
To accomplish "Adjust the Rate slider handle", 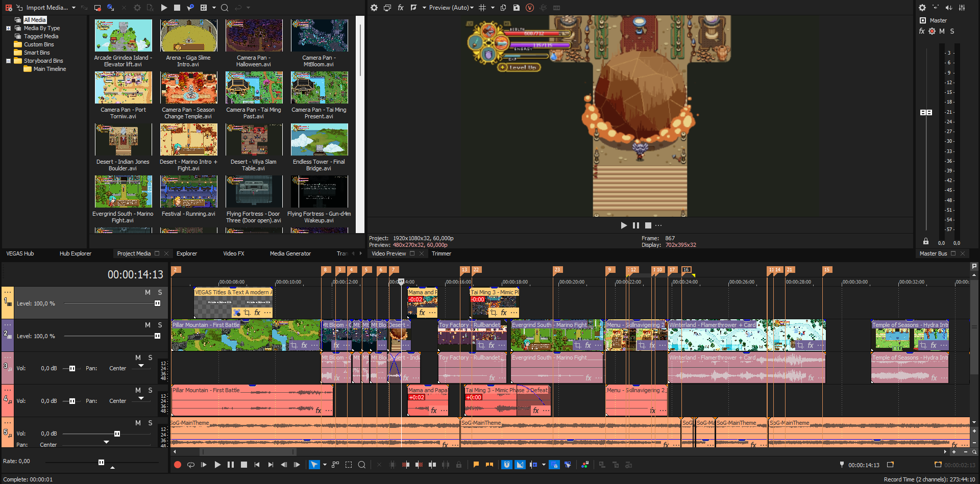I will (x=101, y=462).
